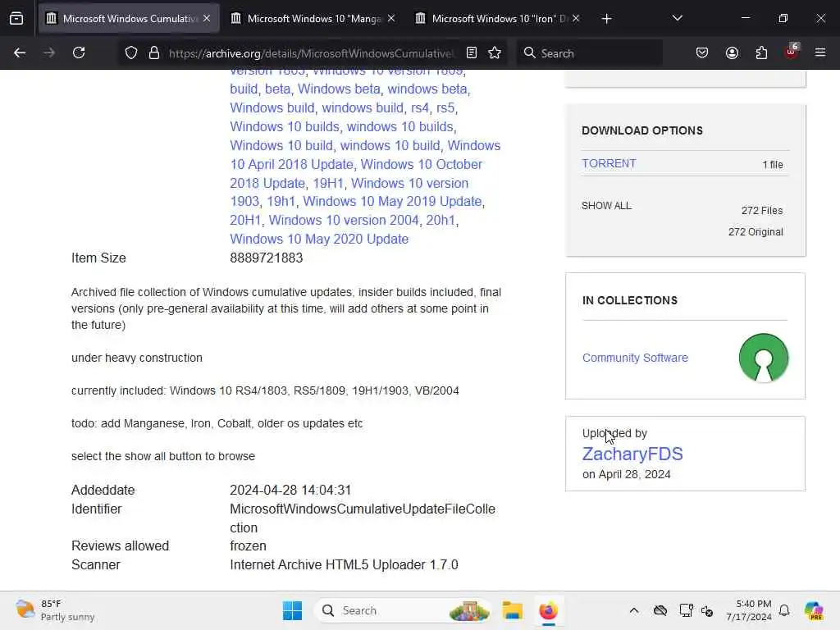This screenshot has height=630, width=840.
Task: Select item size value 8889721883
Action: [267, 258]
